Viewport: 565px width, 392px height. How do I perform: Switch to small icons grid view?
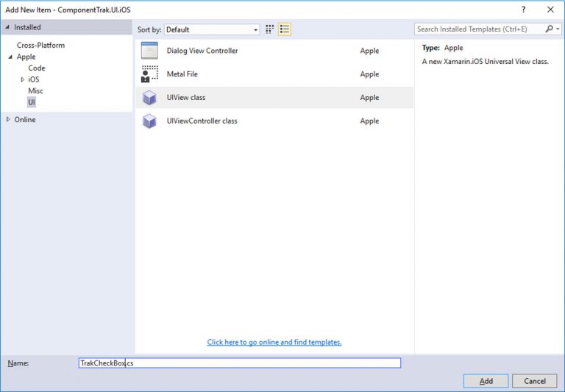point(269,29)
